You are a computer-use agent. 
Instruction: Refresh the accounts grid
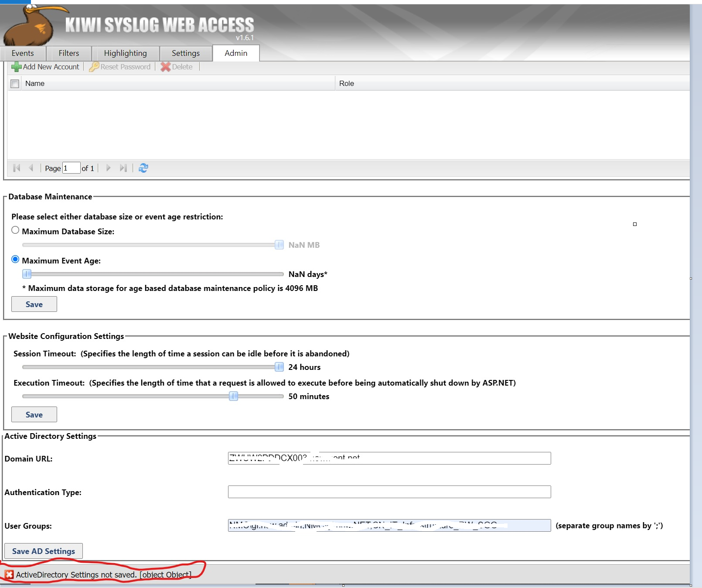pos(143,168)
